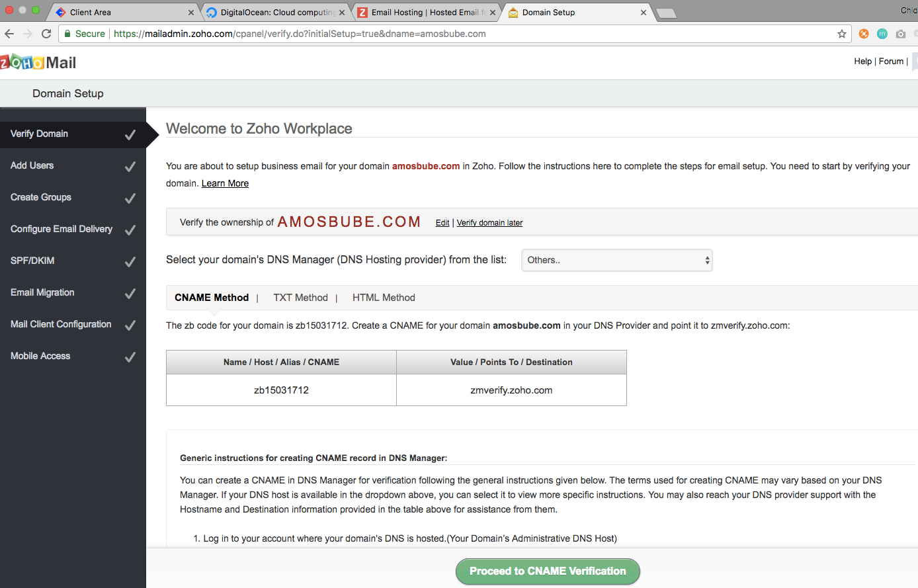
Task: Open SPF/DKIM step in sidebar
Action: [x=73, y=261]
